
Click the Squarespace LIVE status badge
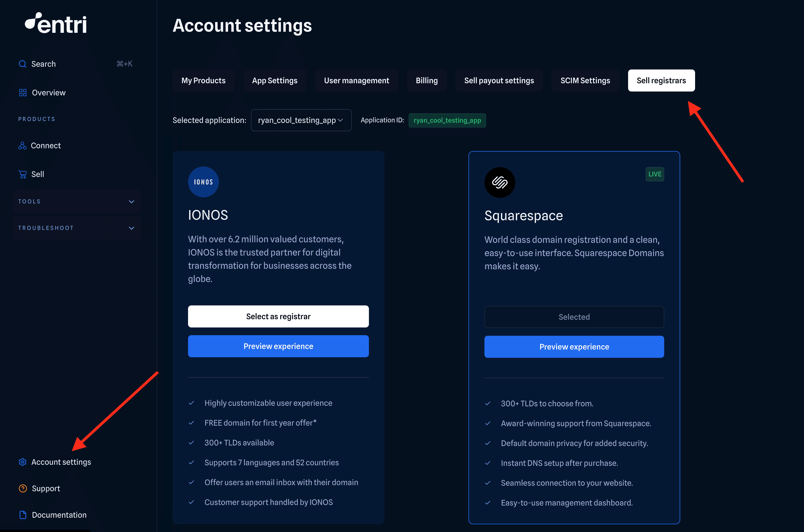click(655, 174)
